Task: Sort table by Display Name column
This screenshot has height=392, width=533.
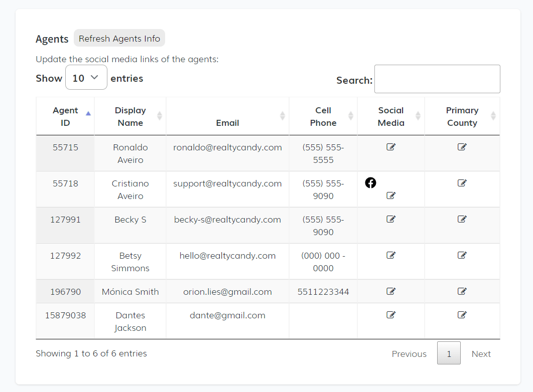Action: pos(130,116)
